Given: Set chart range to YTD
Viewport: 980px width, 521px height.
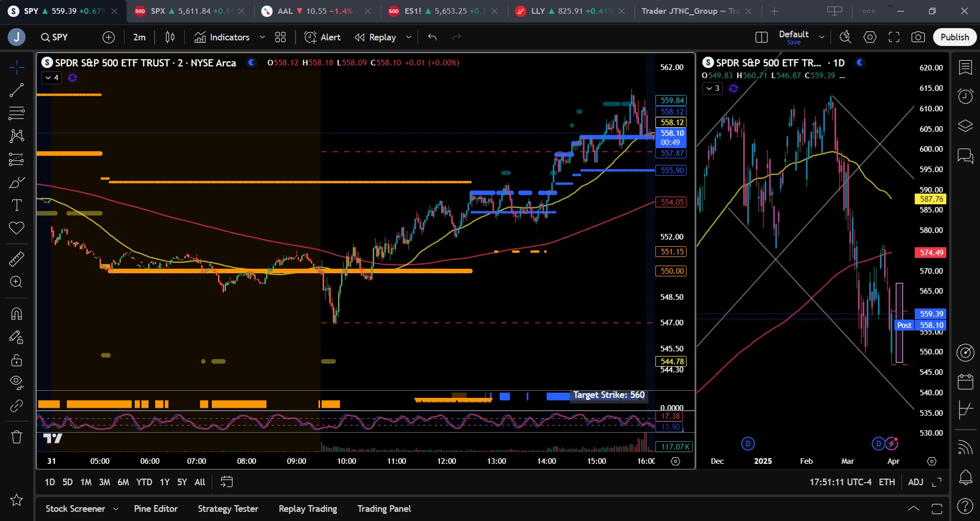Looking at the screenshot, I should pos(144,482).
